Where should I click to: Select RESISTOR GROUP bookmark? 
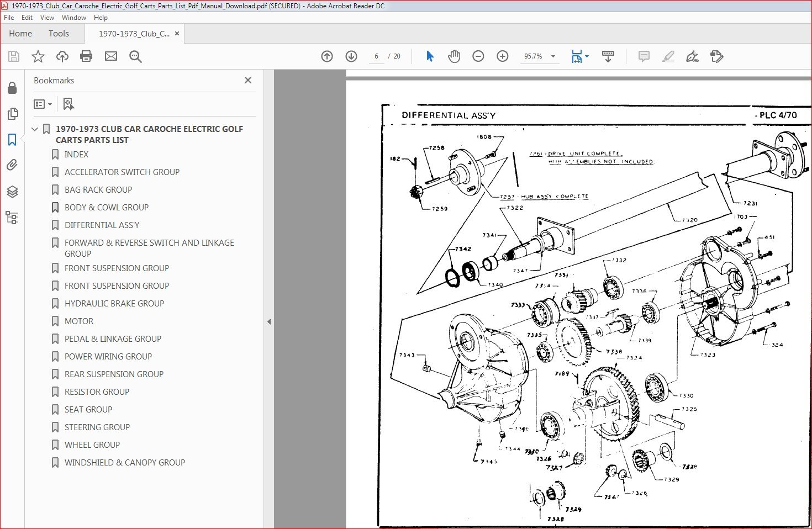point(97,392)
